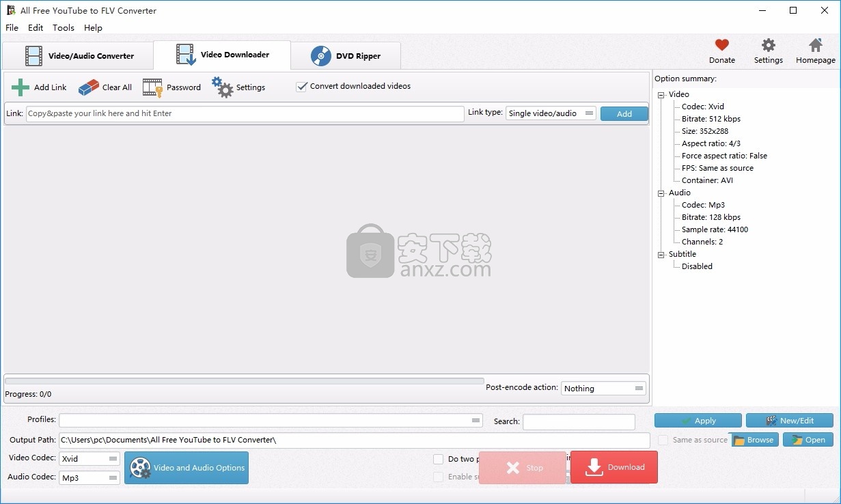Collapse the Subtitle tree node
This screenshot has height=504, width=841.
click(661, 255)
